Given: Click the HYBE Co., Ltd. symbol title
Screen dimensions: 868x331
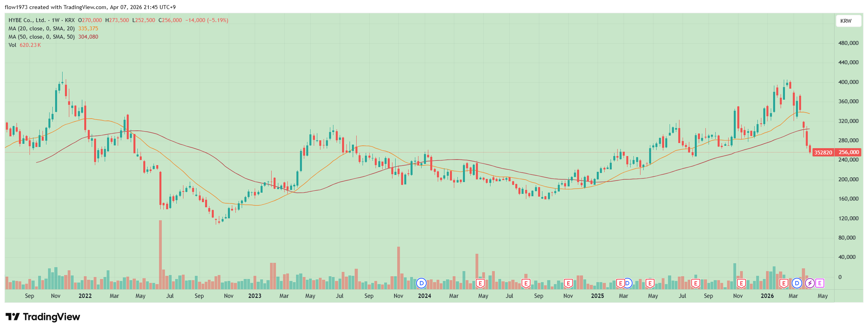Looking at the screenshot, I should pyautogui.click(x=27, y=20).
